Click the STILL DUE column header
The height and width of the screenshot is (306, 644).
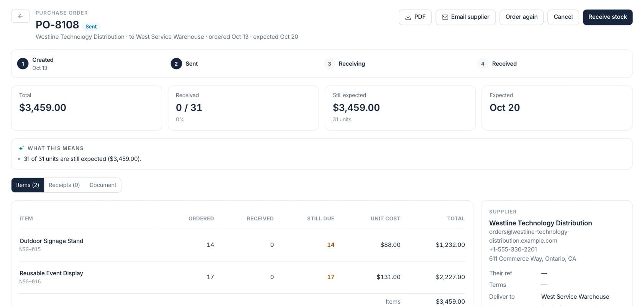[x=320, y=218]
